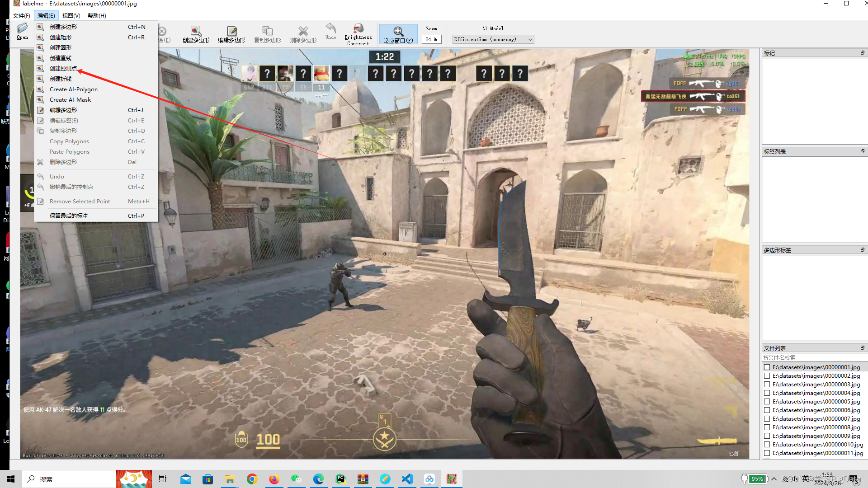Select 创建控制点 from the menu
Image resolution: width=868 pixels, height=488 pixels.
pyautogui.click(x=63, y=69)
